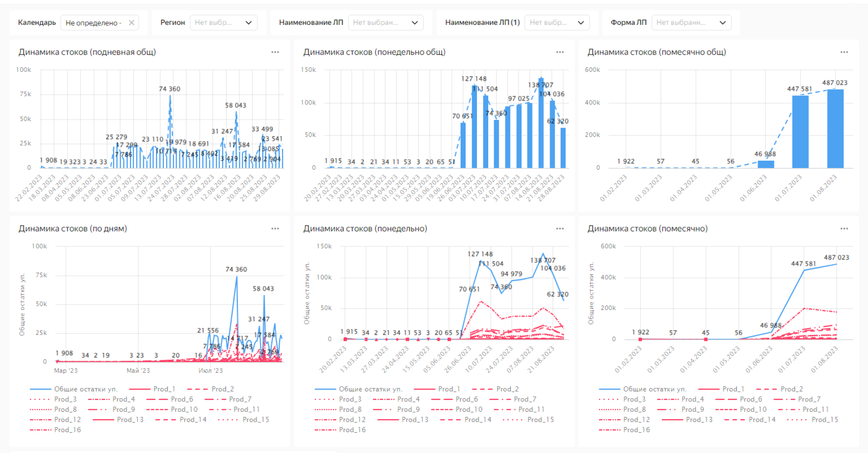Screen dimensions: 868x453
Task: Click the 21 556 data label in 'по дням' chart
Action: pyautogui.click(x=208, y=330)
